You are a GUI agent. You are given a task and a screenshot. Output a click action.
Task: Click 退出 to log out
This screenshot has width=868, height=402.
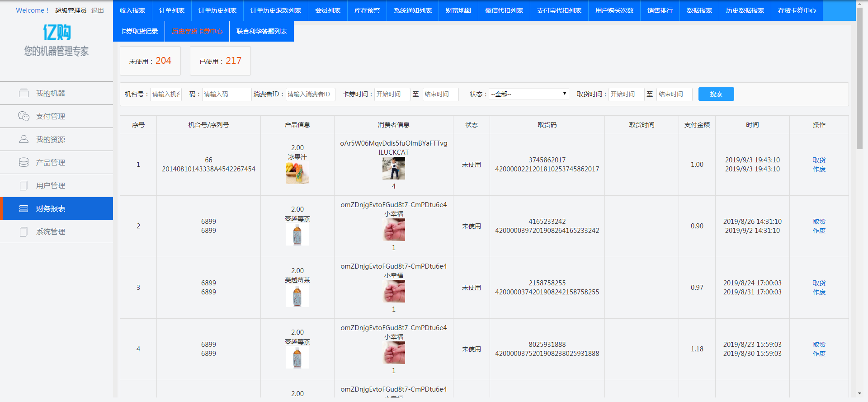98,10
